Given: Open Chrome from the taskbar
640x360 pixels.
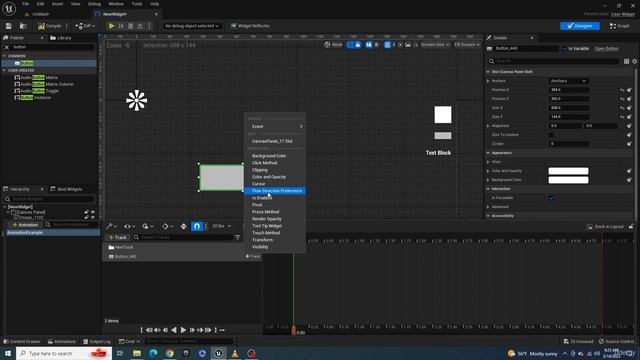Looking at the screenshot, I should pyautogui.click(x=169, y=353).
